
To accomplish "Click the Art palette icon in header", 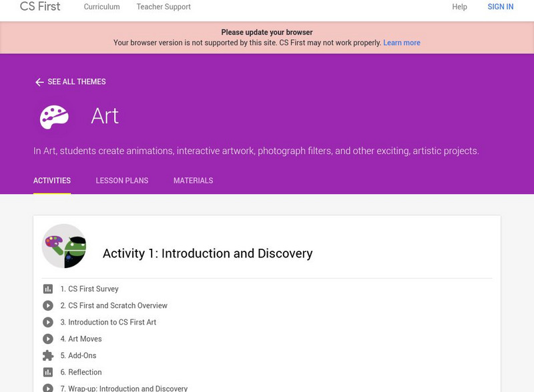I will (54, 117).
